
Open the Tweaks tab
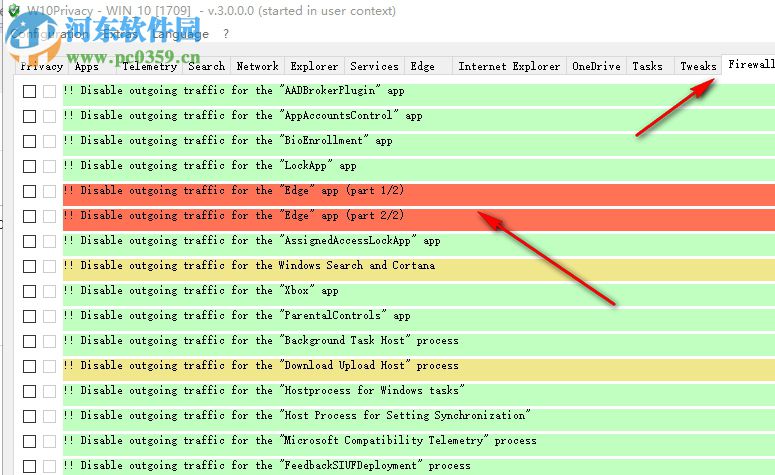[x=698, y=66]
